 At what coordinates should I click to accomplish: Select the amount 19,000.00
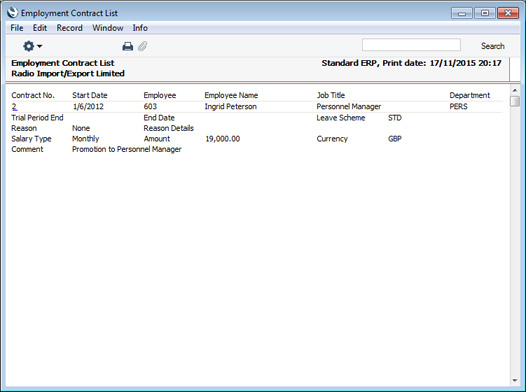coord(222,139)
